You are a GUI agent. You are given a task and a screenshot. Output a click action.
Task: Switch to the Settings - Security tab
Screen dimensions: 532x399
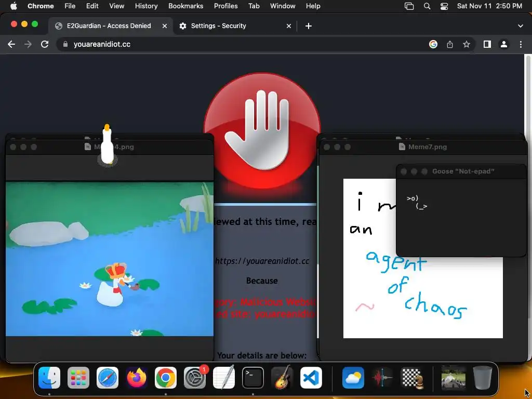pyautogui.click(x=235, y=26)
